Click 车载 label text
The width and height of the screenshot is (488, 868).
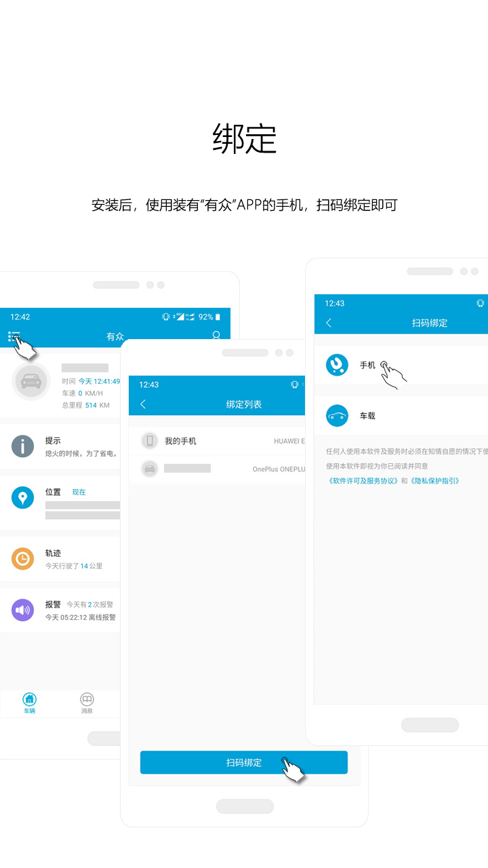[x=367, y=416]
